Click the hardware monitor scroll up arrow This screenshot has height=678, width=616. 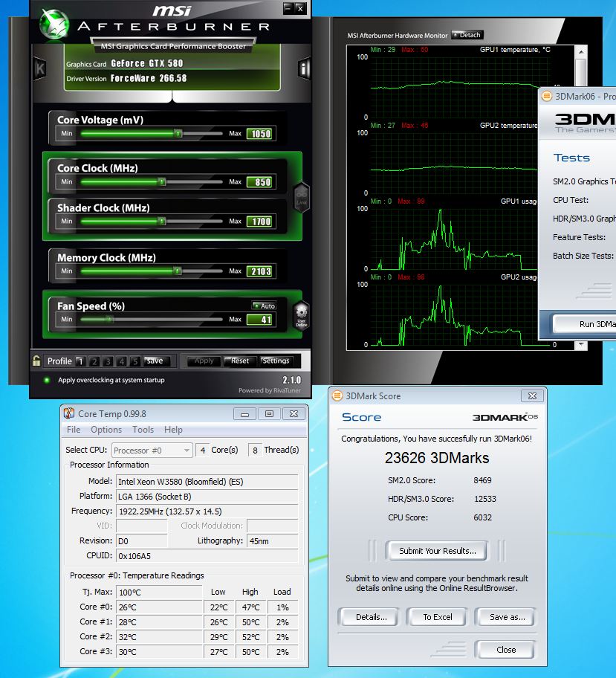pos(581,52)
